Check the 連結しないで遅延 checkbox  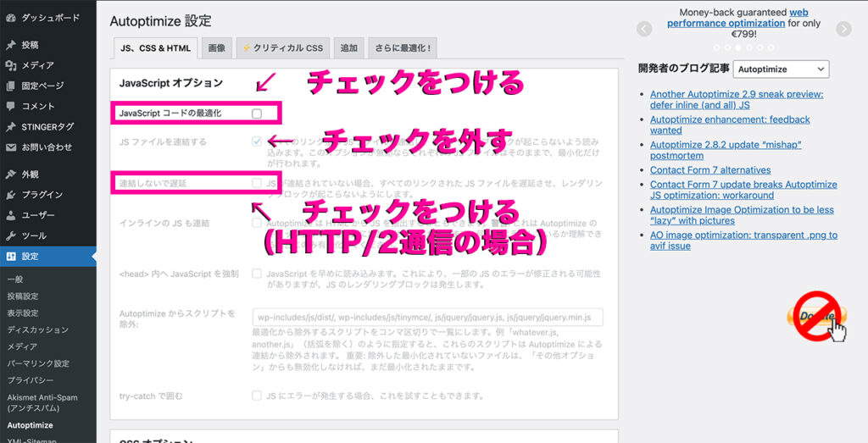tap(257, 182)
